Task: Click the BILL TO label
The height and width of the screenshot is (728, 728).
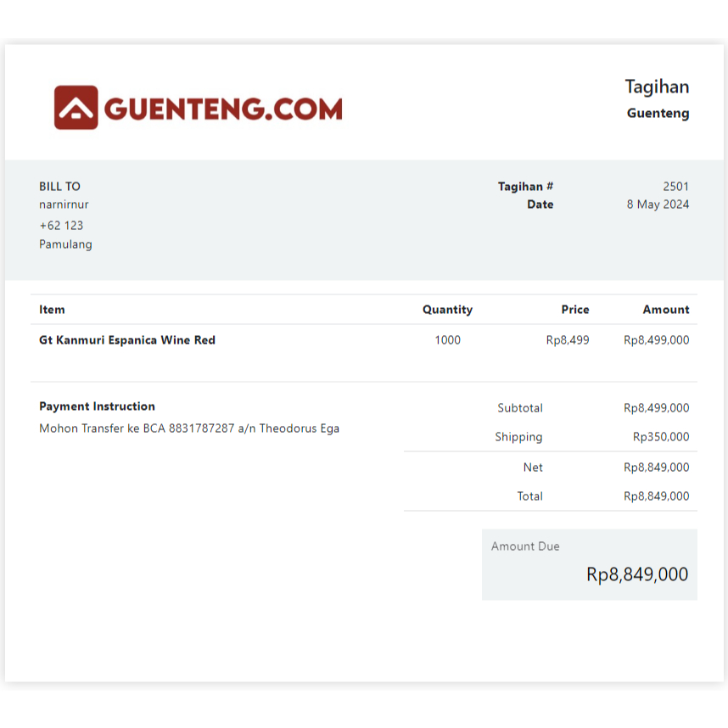Action: (x=59, y=187)
